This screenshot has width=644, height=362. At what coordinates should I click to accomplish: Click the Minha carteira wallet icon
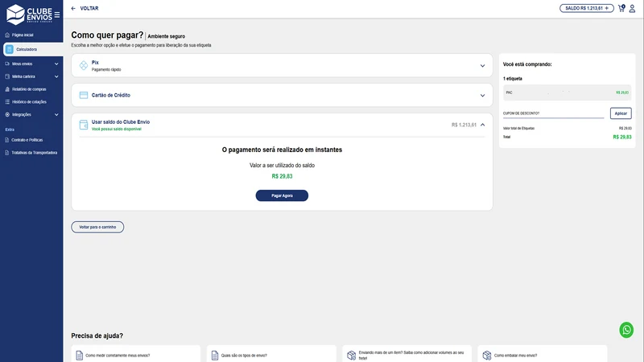[7, 76]
